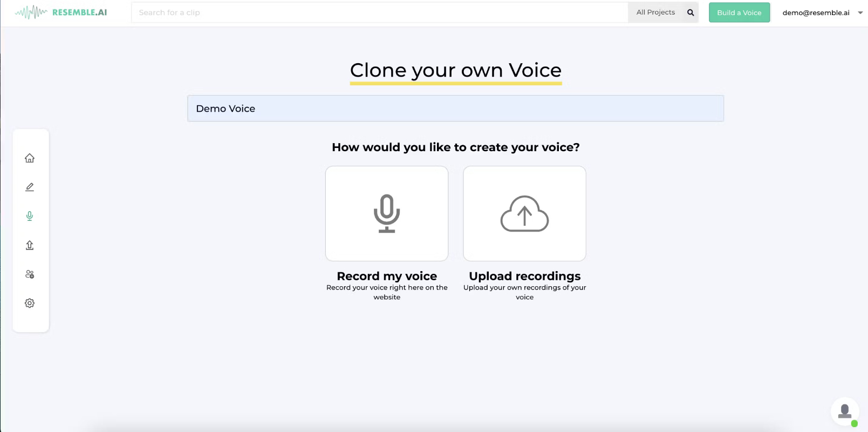
Task: Expand the demo@resemble.ai account dropdown arrow
Action: point(860,12)
